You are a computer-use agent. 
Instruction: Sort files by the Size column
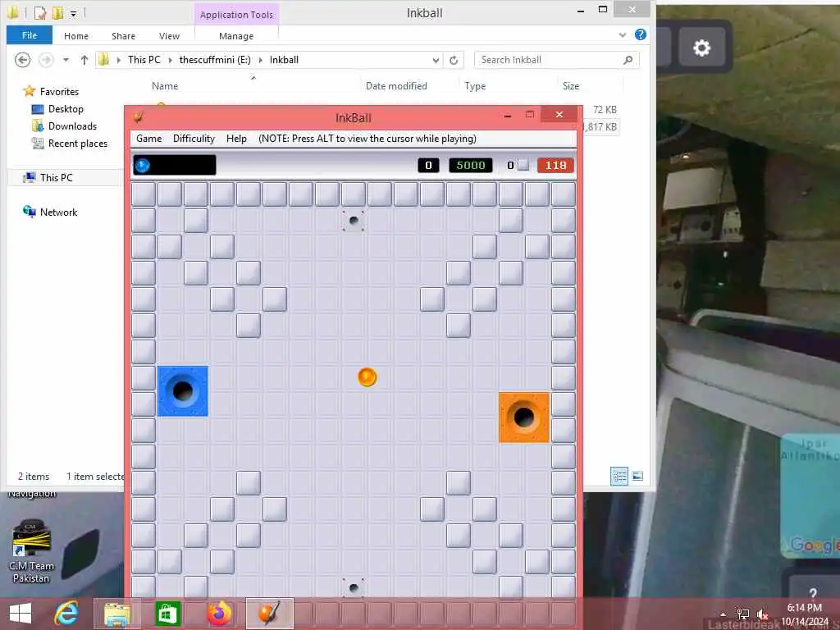(571, 85)
